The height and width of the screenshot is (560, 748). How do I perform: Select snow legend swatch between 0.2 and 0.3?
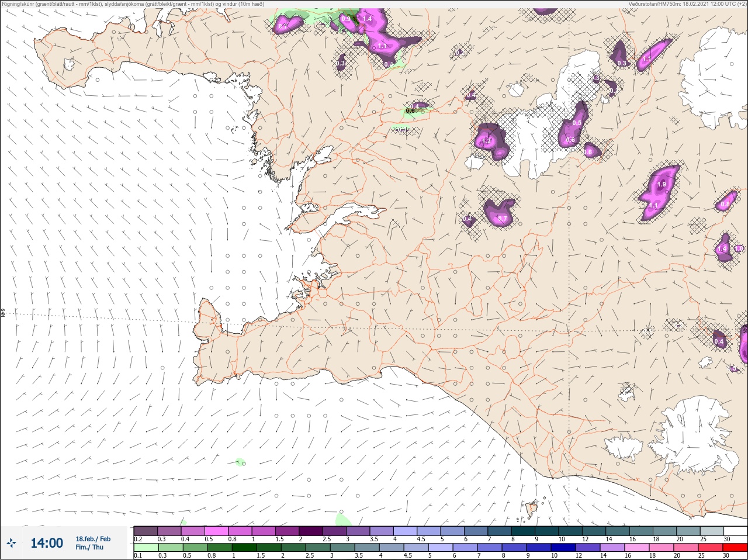click(x=146, y=531)
